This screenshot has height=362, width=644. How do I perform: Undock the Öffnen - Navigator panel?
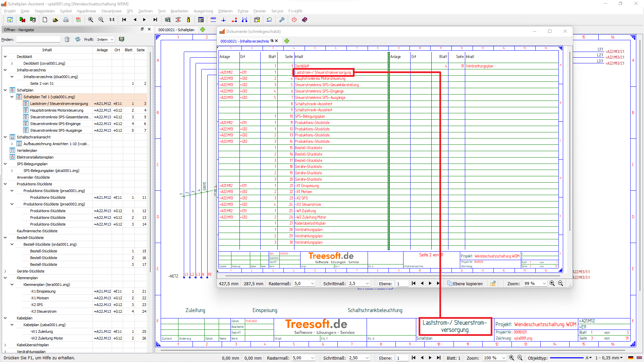pyautogui.click(x=142, y=29)
